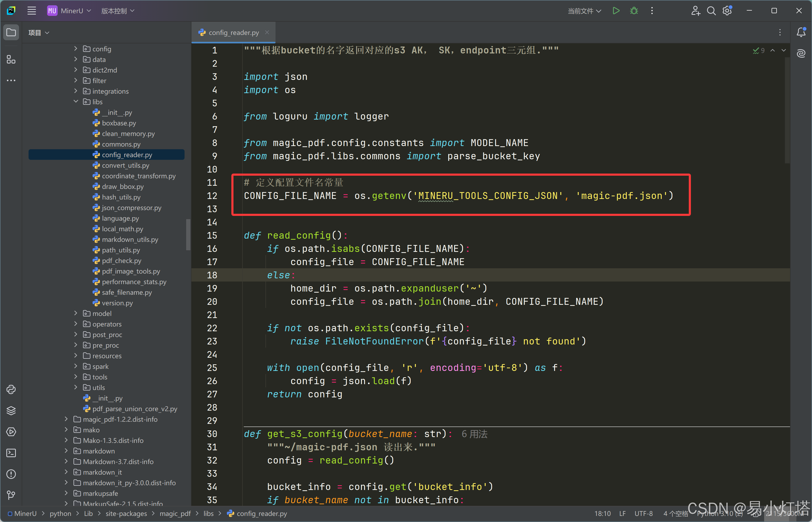Image resolution: width=812 pixels, height=522 pixels.
Task: Expand the tools folder
Action: point(76,377)
